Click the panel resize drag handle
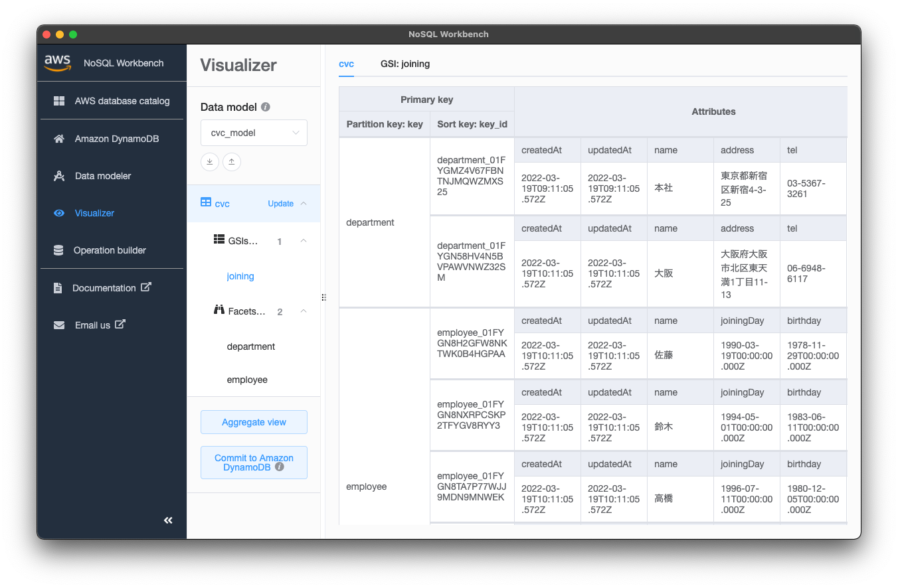Viewport: 898px width, 588px height. [x=323, y=297]
